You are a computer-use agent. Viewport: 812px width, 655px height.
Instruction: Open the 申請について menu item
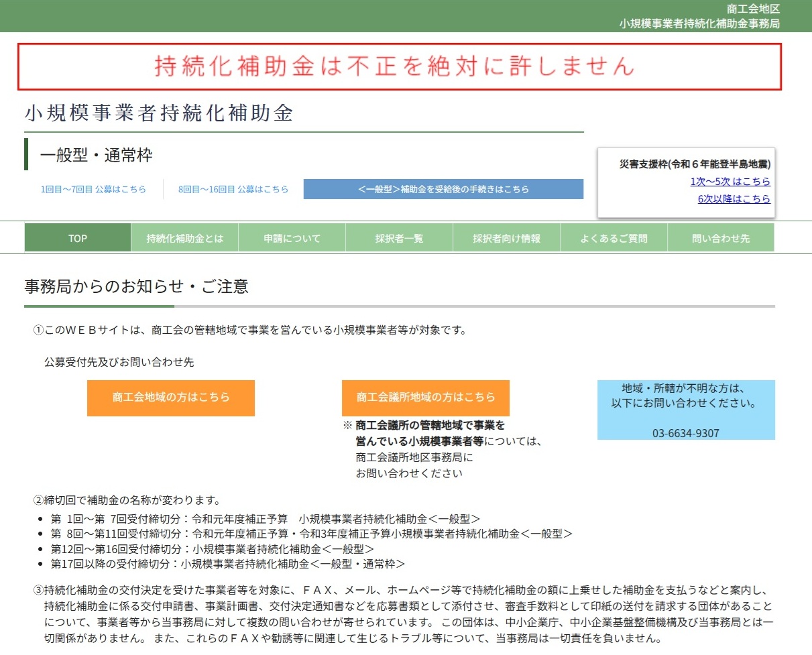pos(292,238)
